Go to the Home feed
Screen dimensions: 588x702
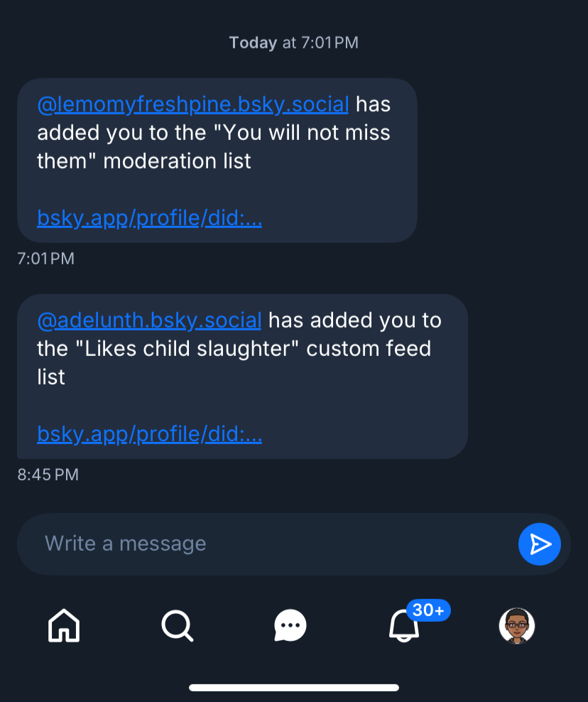pyautogui.click(x=64, y=626)
